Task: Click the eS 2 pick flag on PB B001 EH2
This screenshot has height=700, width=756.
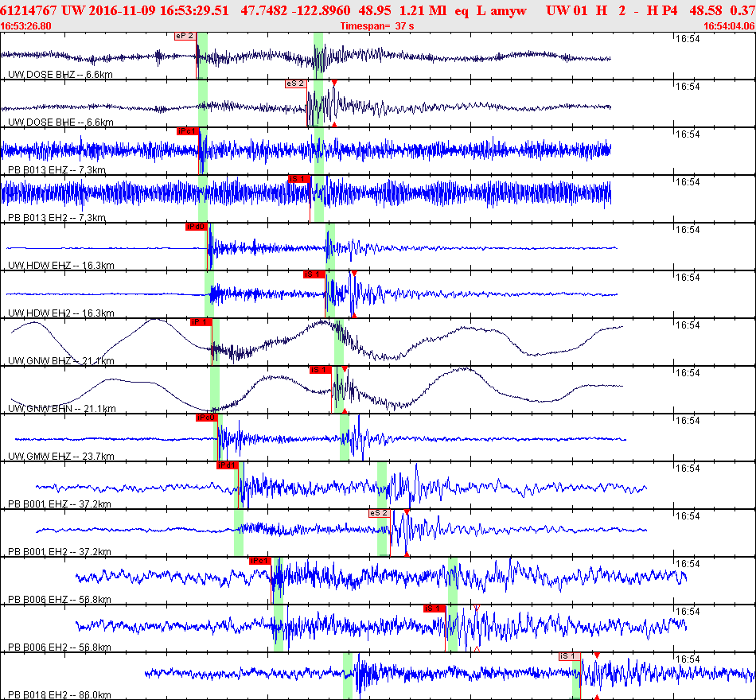Action: tap(379, 513)
